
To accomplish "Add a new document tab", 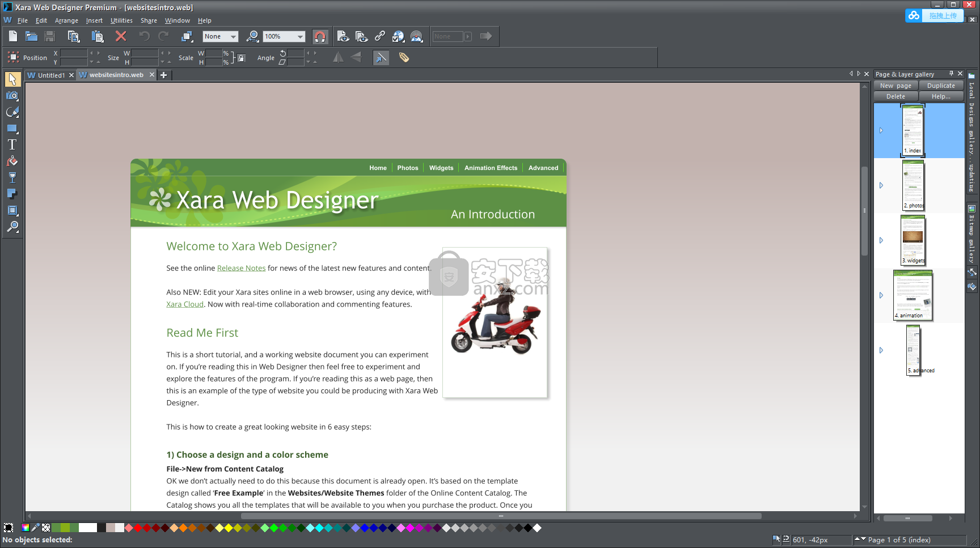I will point(164,75).
